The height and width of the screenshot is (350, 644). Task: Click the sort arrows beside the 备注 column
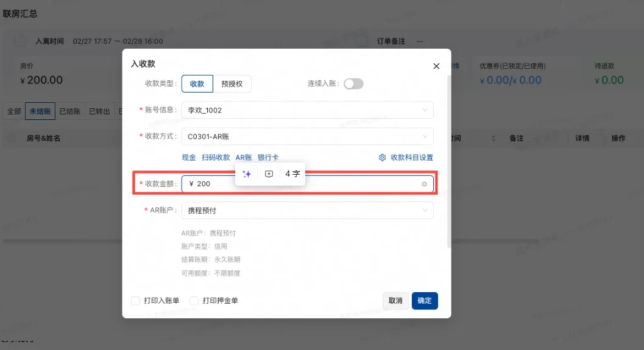tap(494, 138)
